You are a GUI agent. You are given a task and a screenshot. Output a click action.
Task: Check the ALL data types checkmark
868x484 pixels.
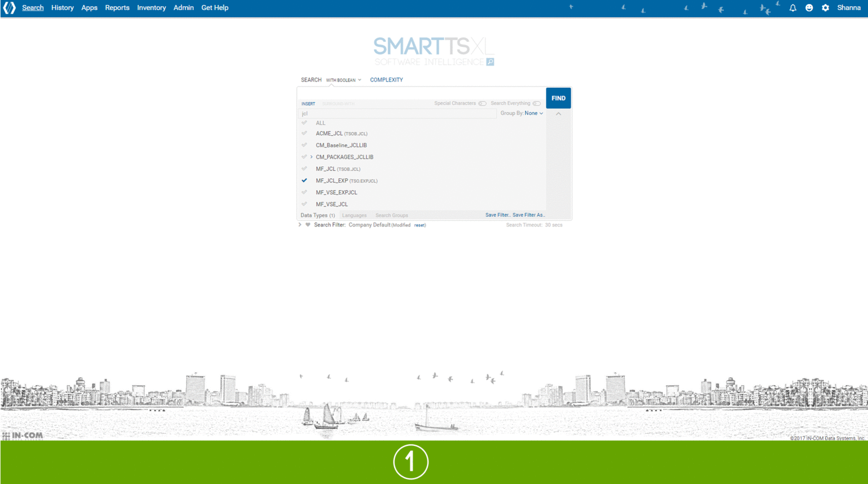click(304, 123)
